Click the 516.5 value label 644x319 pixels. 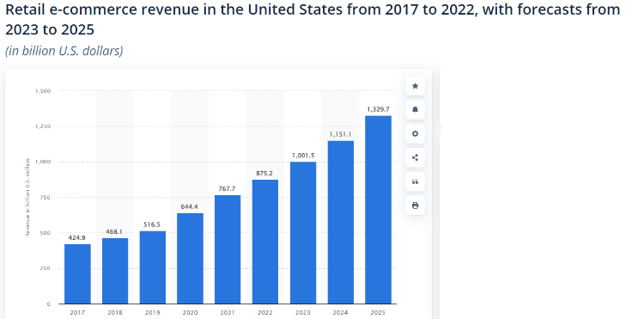point(152,224)
